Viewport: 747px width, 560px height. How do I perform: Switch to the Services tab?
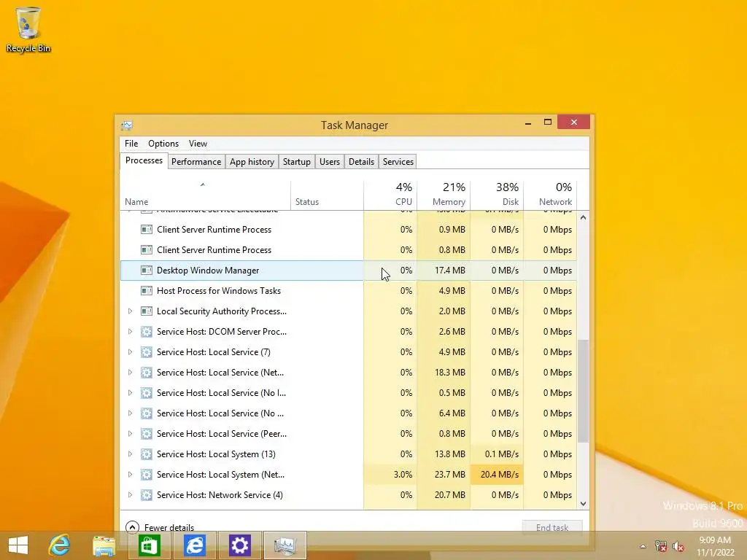pos(398,162)
